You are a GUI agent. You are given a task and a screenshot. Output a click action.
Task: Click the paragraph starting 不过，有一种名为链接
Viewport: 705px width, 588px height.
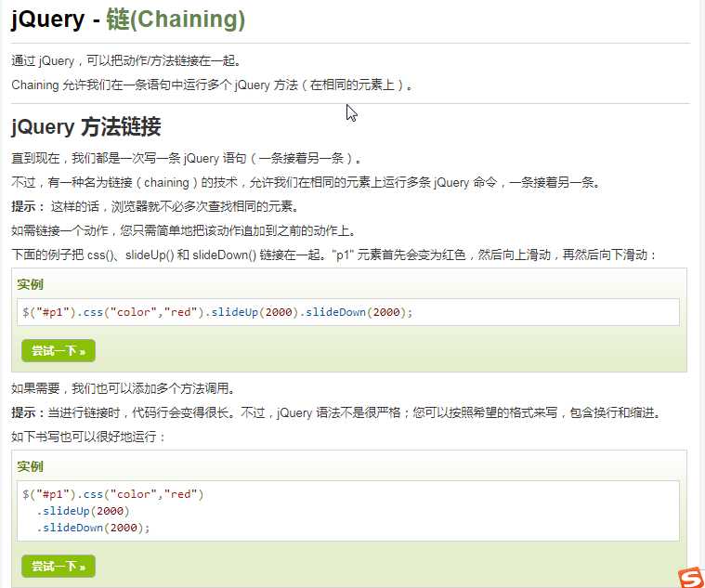coord(307,182)
